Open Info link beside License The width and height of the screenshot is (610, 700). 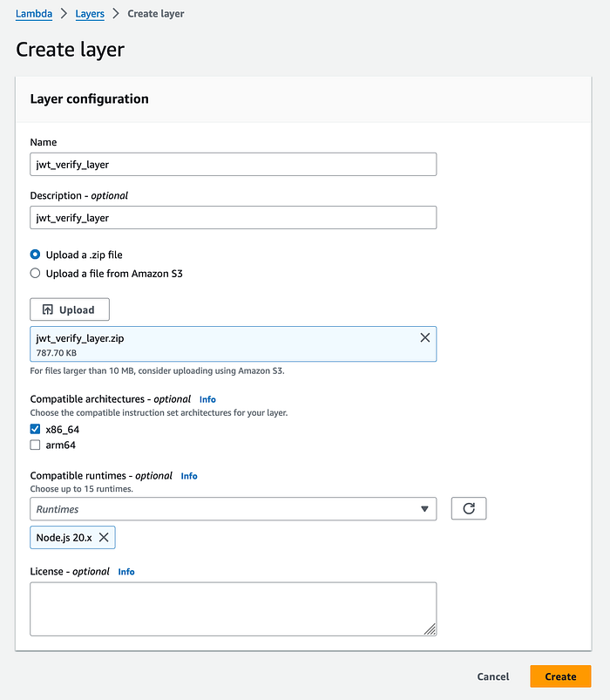tap(126, 572)
